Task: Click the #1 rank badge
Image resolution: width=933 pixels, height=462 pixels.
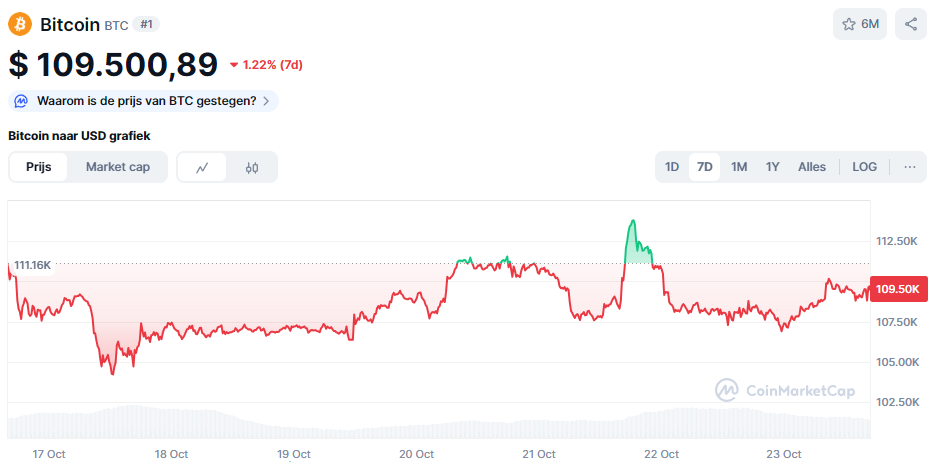Action: pyautogui.click(x=146, y=24)
